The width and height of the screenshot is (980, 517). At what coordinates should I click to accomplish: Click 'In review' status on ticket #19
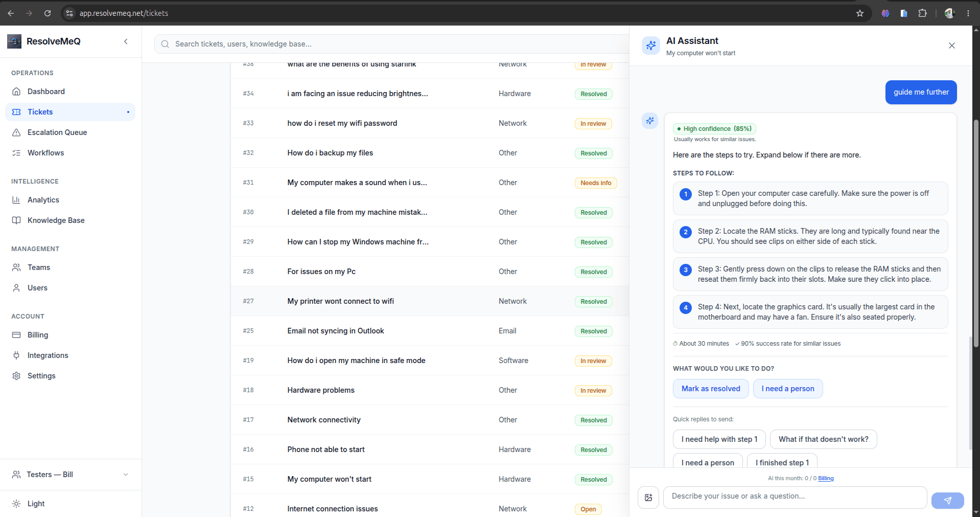pyautogui.click(x=593, y=361)
